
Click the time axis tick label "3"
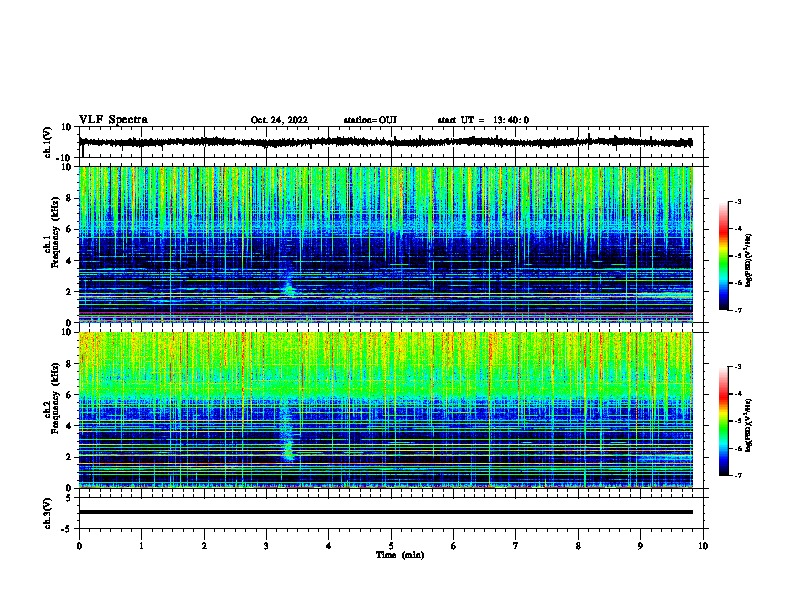[x=266, y=546]
